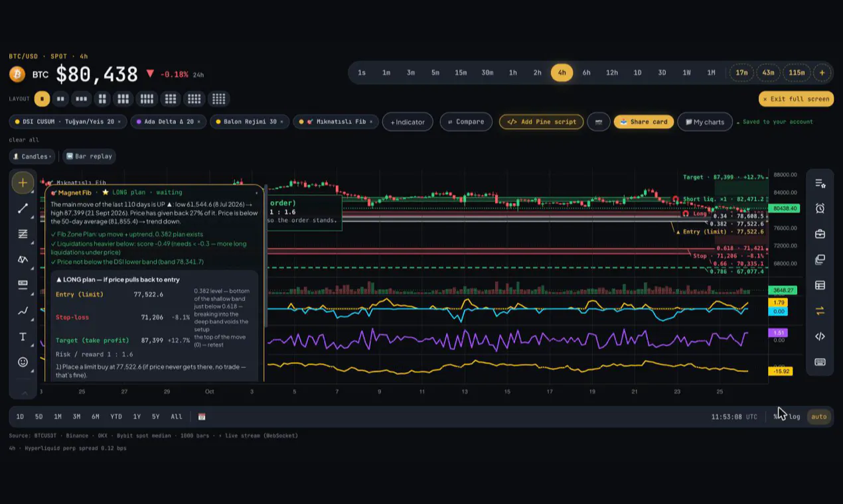Select the position measure tool

click(23, 284)
